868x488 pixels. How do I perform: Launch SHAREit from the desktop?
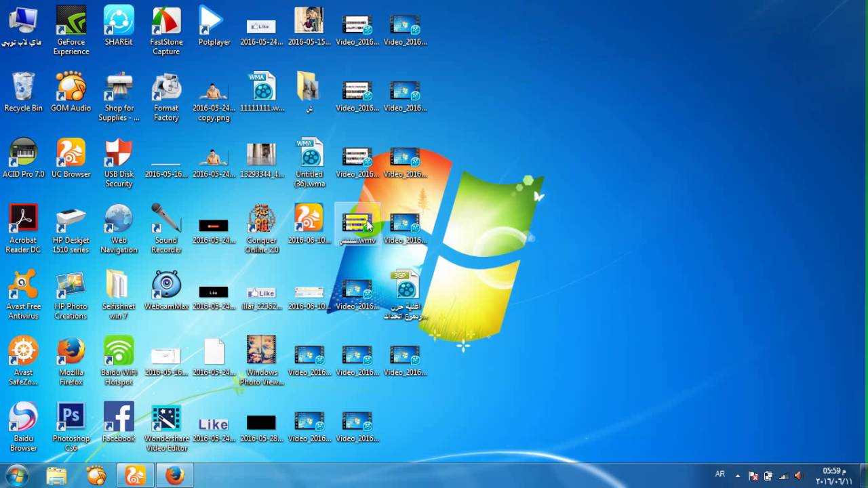(x=119, y=26)
